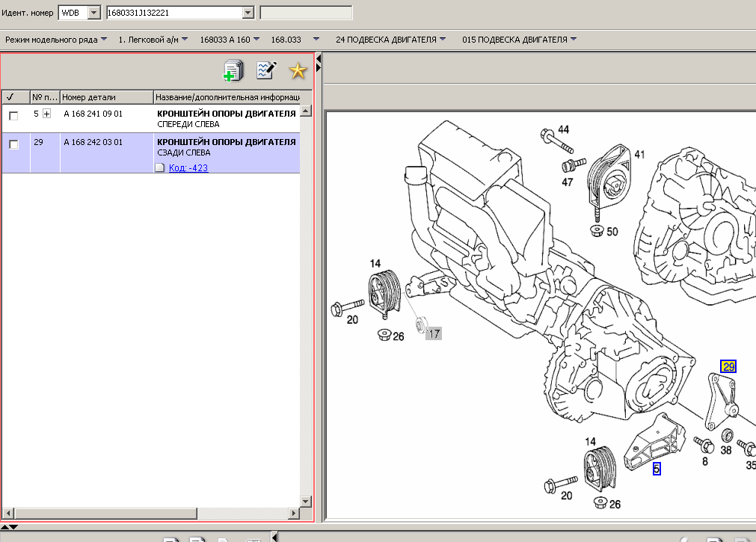Select highlighted callout 29 in the diagram

tap(728, 366)
